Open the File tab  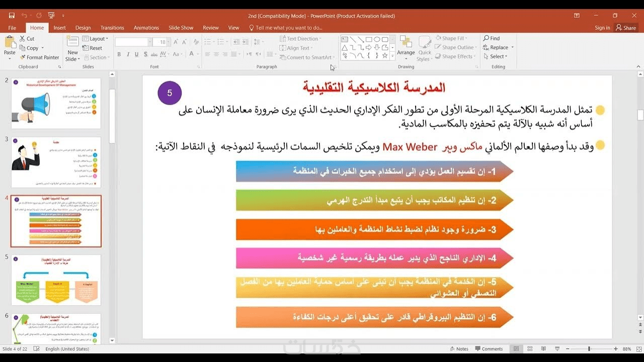(x=12, y=28)
